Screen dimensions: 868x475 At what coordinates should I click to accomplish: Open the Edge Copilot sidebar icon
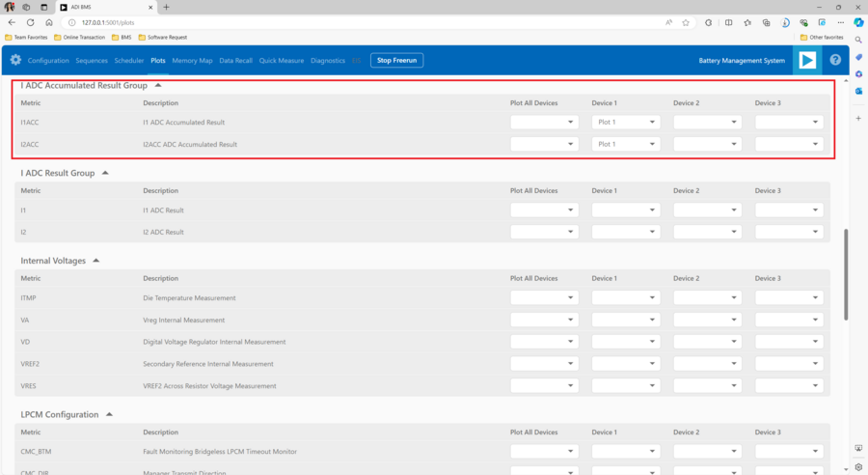click(857, 22)
